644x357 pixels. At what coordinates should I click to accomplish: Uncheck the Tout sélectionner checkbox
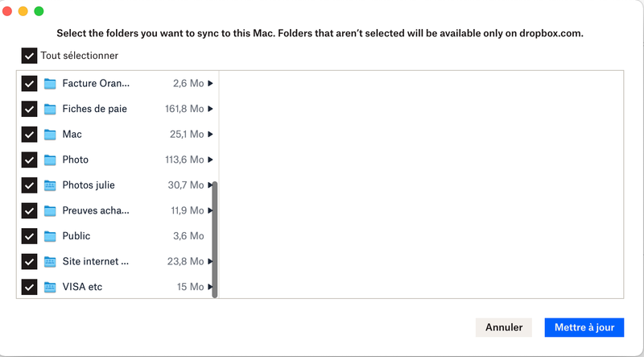click(29, 56)
